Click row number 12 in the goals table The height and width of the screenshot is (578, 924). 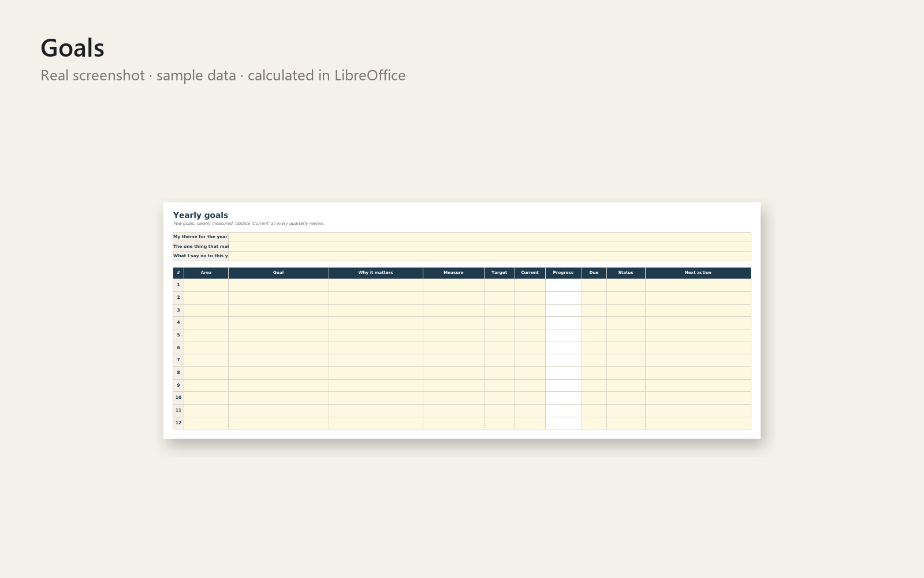(178, 423)
